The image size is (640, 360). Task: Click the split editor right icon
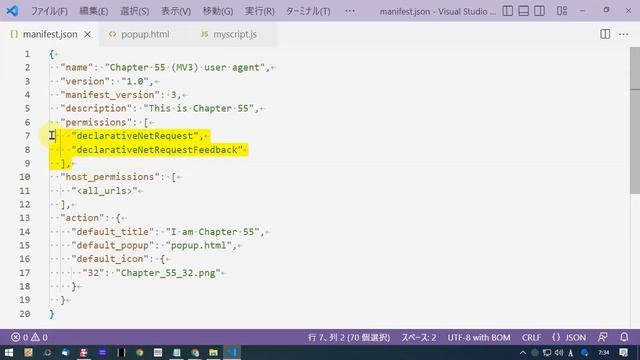click(605, 34)
